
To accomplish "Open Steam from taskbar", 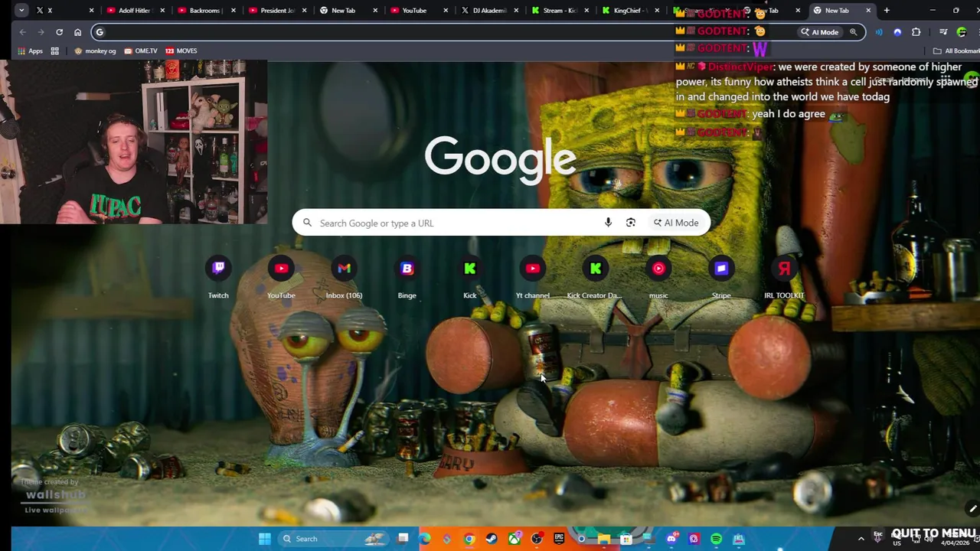I will pos(492,539).
